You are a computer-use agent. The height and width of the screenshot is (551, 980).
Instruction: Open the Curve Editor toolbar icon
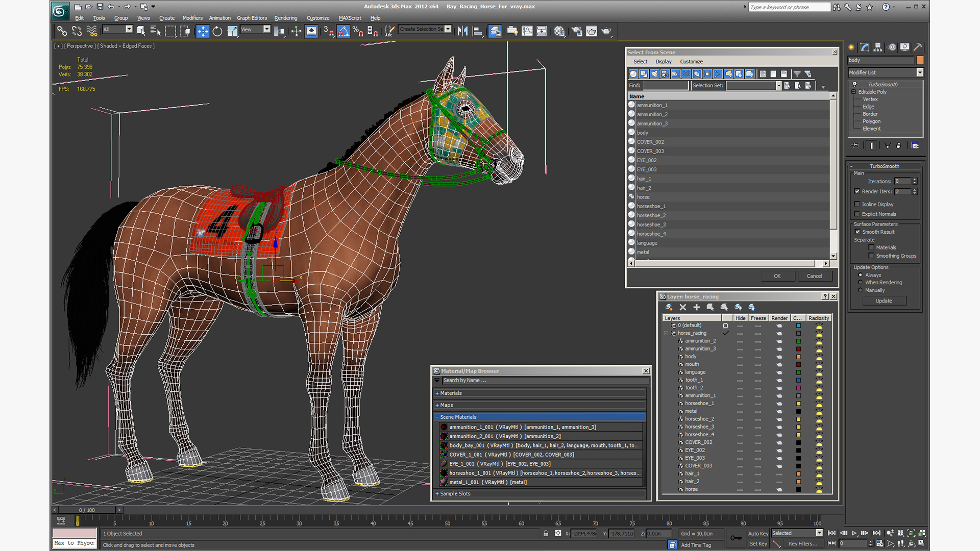click(527, 31)
